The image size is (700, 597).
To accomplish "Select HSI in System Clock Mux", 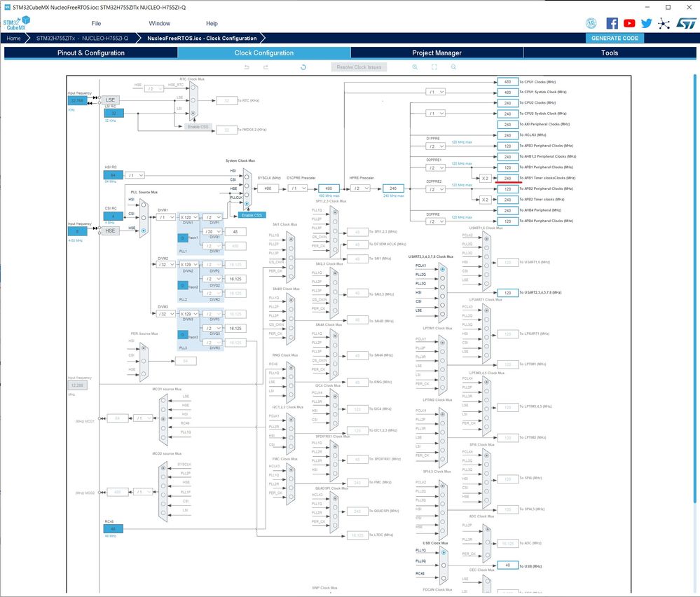I will pyautogui.click(x=247, y=177).
